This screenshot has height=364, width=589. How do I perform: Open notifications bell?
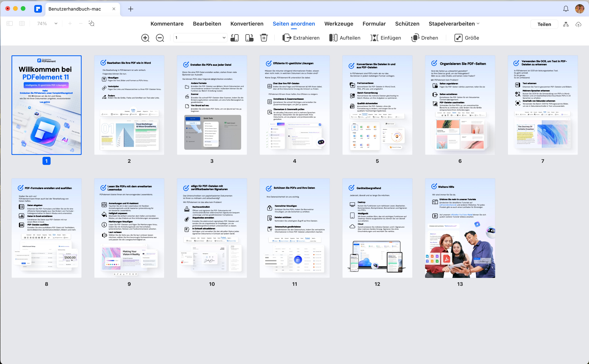(x=566, y=9)
